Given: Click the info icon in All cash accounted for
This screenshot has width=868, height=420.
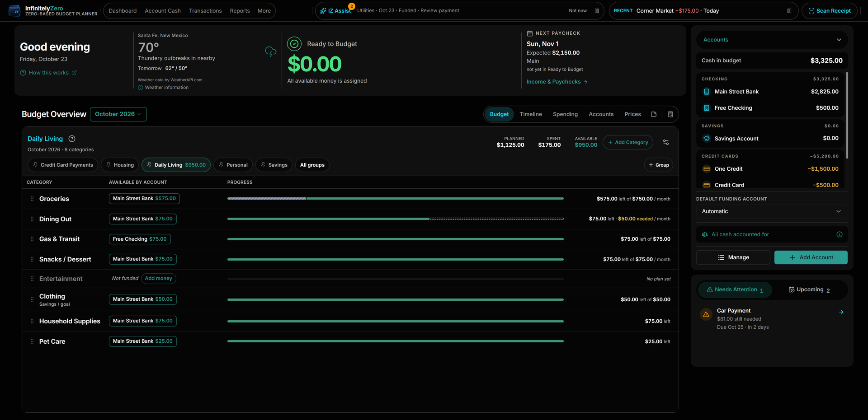Looking at the screenshot, I should (840, 234).
